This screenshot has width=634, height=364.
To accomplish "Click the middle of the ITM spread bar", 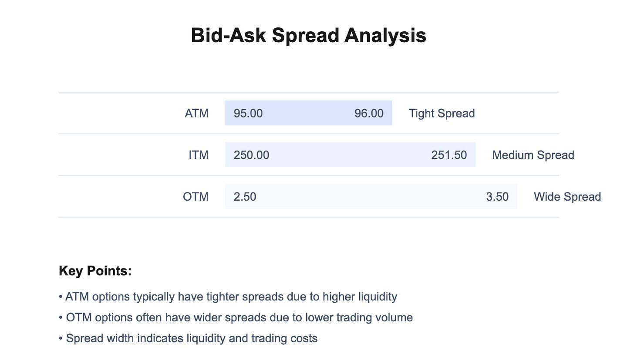I will [x=350, y=155].
